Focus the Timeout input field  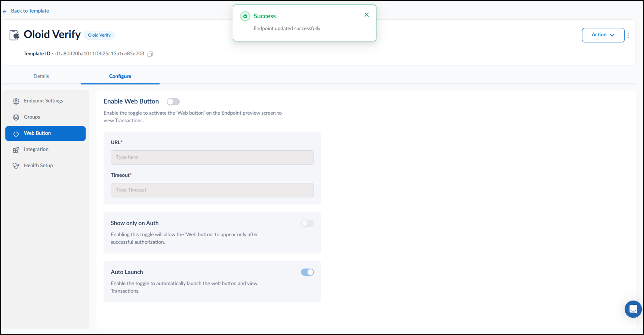[212, 190]
